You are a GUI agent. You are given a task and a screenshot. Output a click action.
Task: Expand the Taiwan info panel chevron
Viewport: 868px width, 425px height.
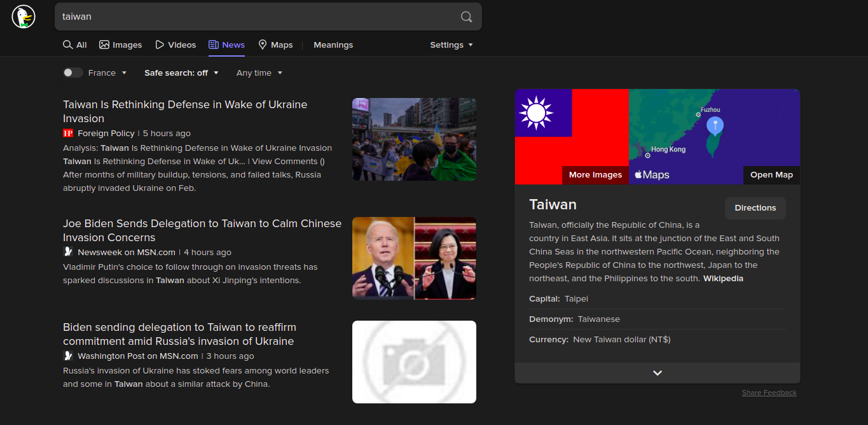point(657,373)
